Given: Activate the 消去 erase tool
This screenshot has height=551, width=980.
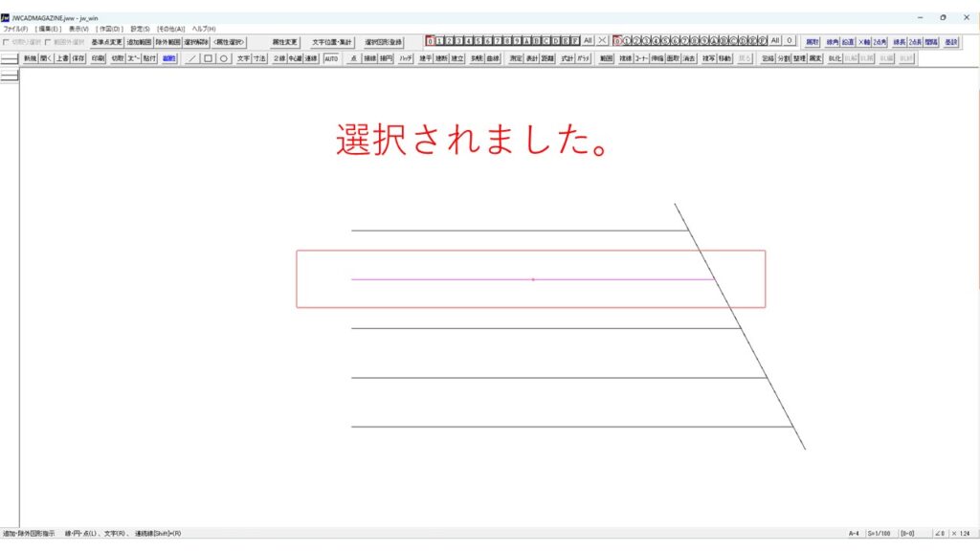Looking at the screenshot, I should point(689,58).
